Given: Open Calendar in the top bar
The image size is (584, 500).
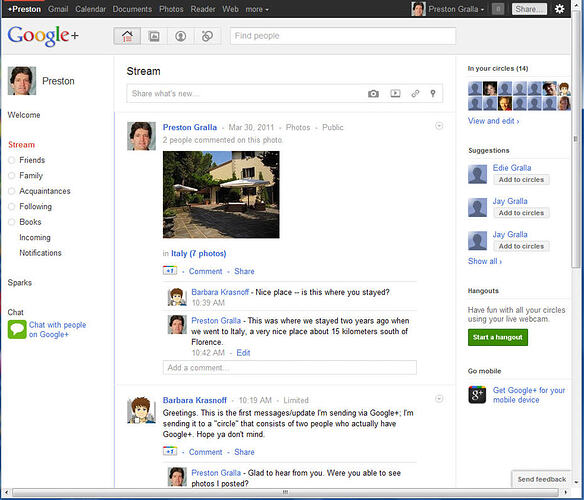Looking at the screenshot, I should [91, 9].
